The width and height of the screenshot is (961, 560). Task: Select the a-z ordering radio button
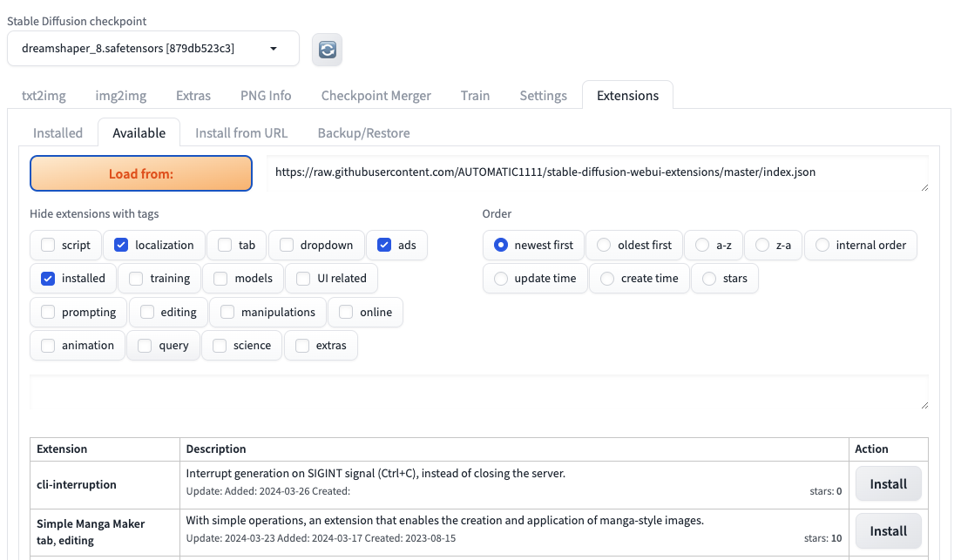pyautogui.click(x=702, y=246)
